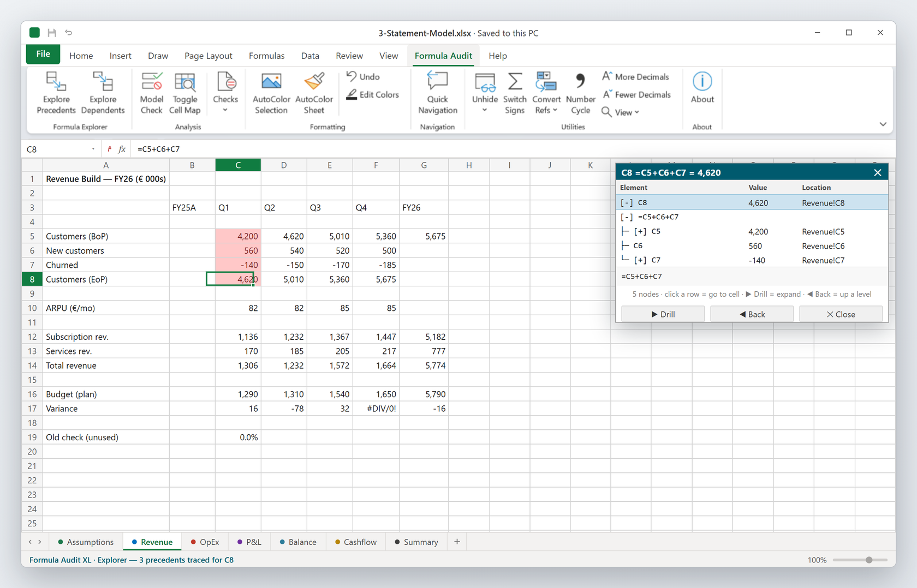The width and height of the screenshot is (917, 588).
Task: Open the Name Box dropdown arrow
Action: click(x=93, y=149)
